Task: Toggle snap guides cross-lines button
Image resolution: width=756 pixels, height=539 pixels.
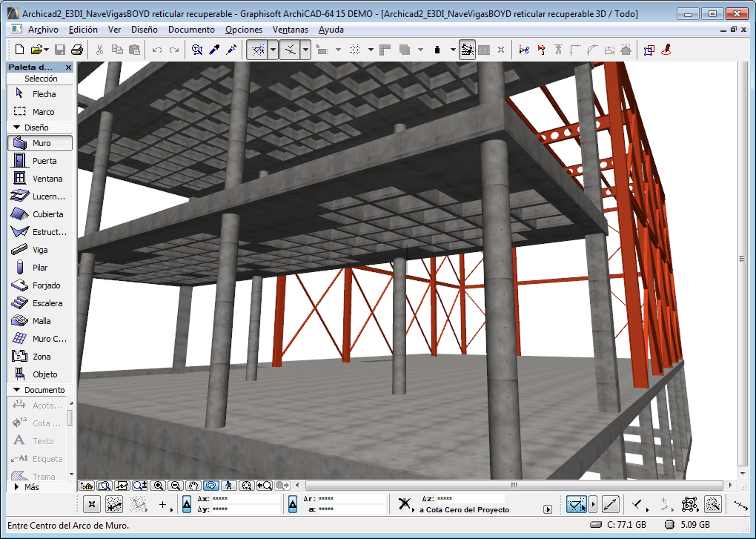Action: click(290, 50)
